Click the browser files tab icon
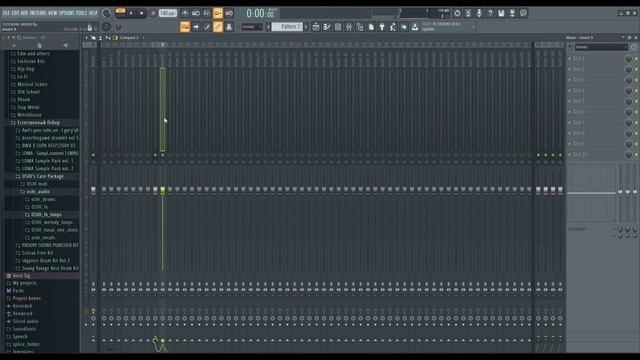Screen dimensions: 640x360 (x=40, y=45)
